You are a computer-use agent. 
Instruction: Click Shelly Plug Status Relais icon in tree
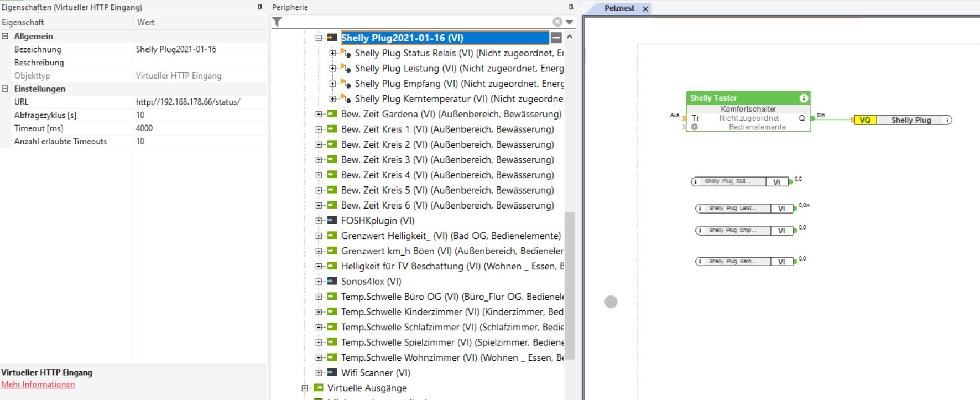[x=346, y=53]
